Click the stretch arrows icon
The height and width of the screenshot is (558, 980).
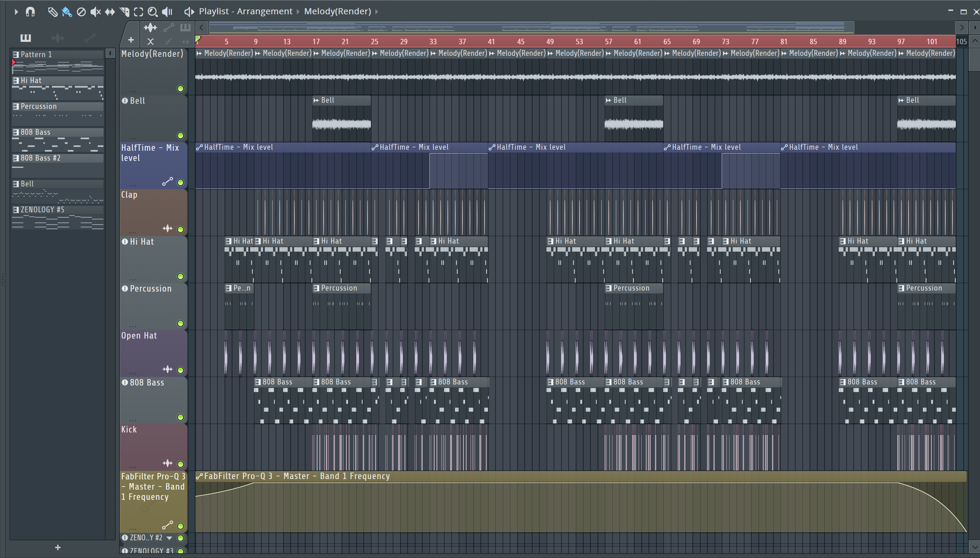(x=185, y=42)
